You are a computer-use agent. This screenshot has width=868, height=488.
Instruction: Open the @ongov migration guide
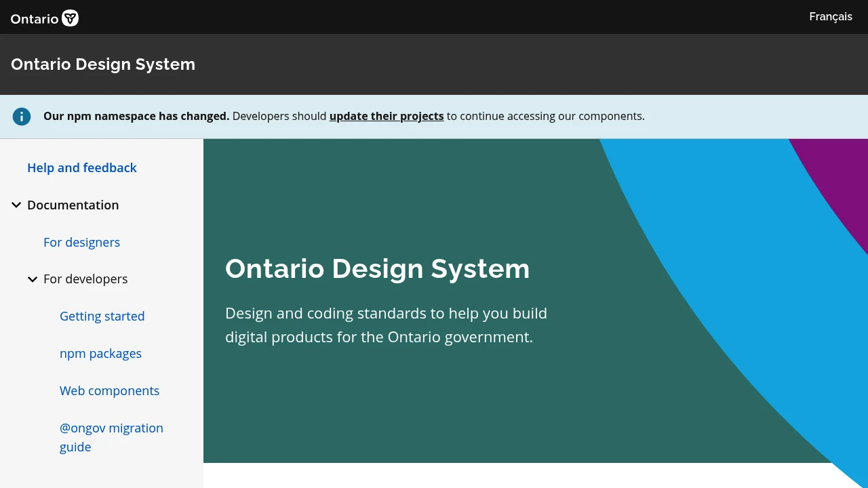pyautogui.click(x=111, y=437)
